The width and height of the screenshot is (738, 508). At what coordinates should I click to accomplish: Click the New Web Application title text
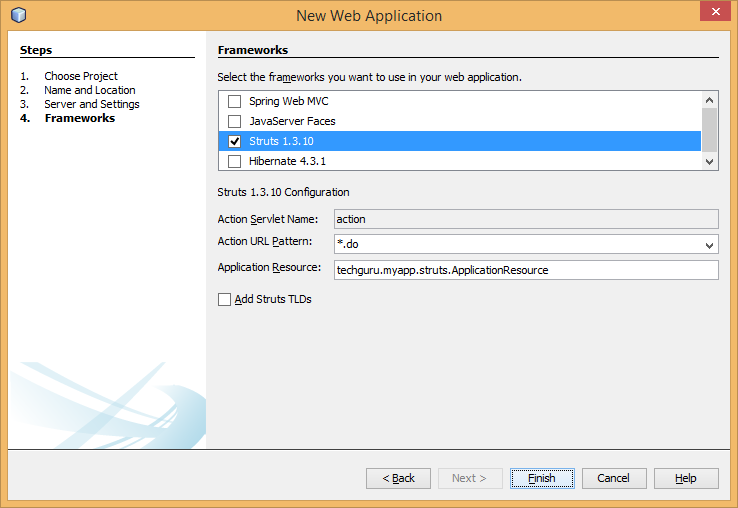tap(369, 16)
